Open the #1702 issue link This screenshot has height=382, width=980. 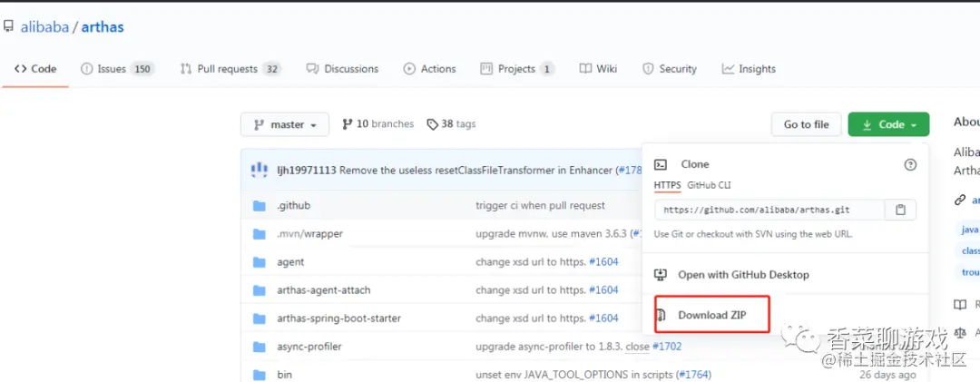[667, 347]
